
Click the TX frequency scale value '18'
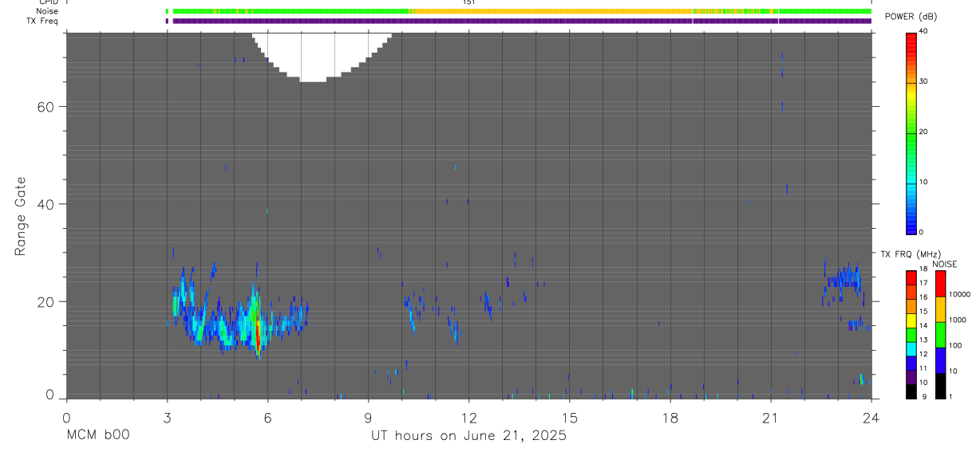pyautogui.click(x=923, y=269)
